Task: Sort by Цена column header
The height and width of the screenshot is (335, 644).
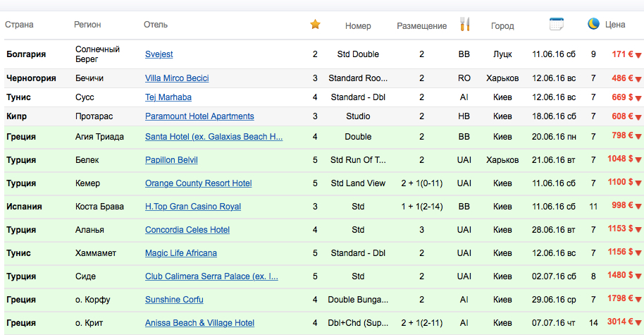Action: (x=615, y=25)
